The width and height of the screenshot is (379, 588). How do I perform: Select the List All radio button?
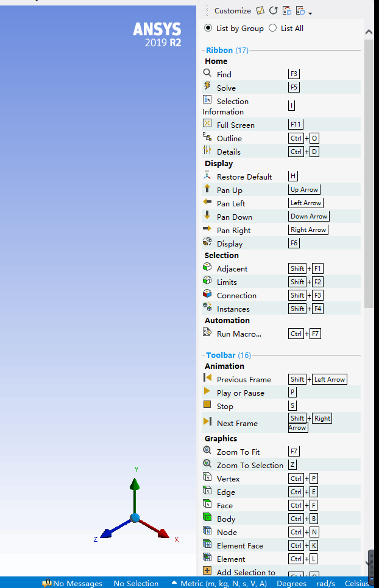(x=273, y=28)
